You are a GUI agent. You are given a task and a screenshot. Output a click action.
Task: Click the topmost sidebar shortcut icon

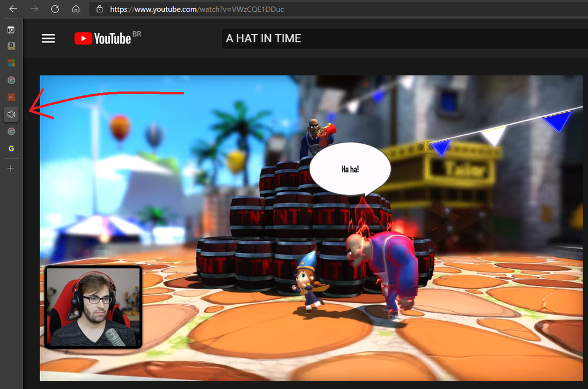click(x=11, y=28)
